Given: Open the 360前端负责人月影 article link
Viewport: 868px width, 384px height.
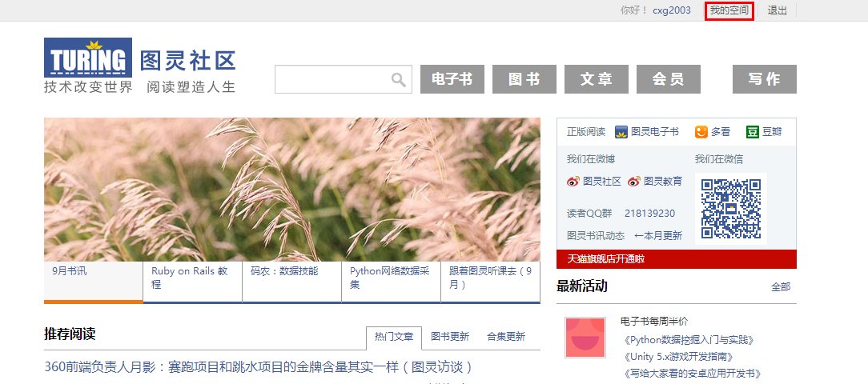Looking at the screenshot, I should [259, 367].
